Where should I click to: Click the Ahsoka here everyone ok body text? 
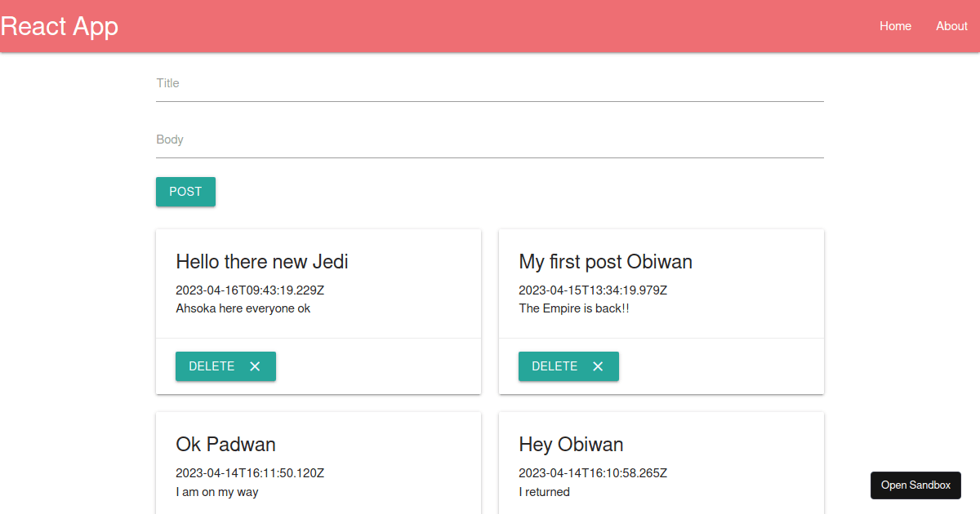[243, 308]
